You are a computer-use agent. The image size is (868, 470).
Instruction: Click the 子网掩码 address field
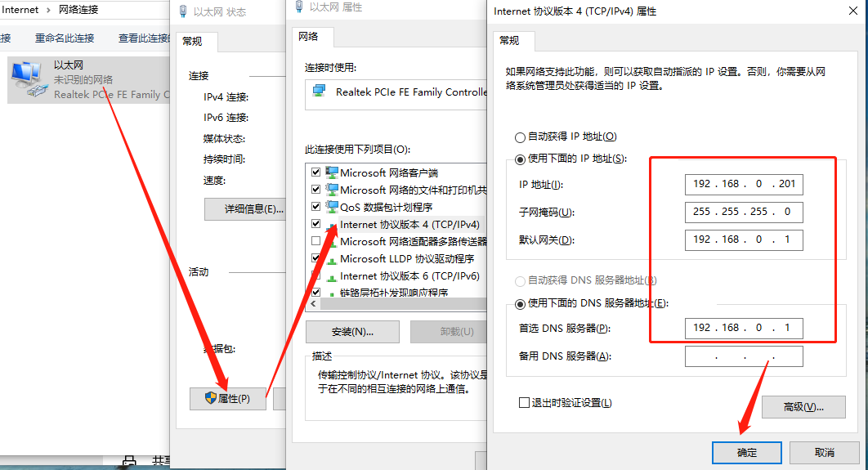pyautogui.click(x=744, y=212)
